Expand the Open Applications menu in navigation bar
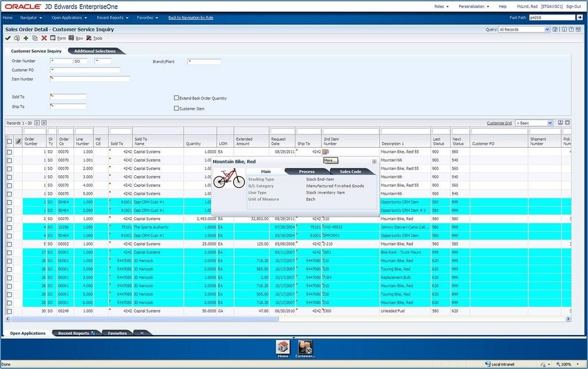 [x=69, y=18]
